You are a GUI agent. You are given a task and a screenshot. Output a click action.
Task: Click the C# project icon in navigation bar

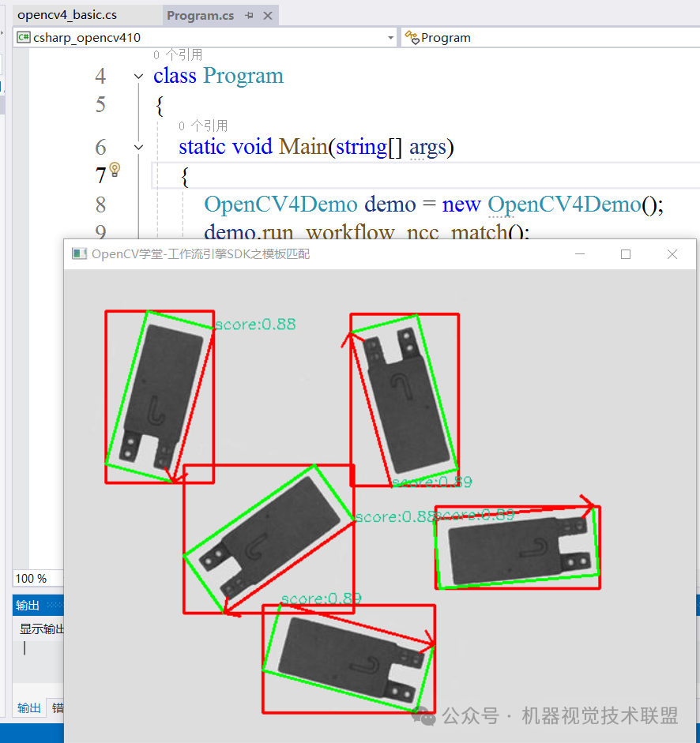click(x=23, y=37)
